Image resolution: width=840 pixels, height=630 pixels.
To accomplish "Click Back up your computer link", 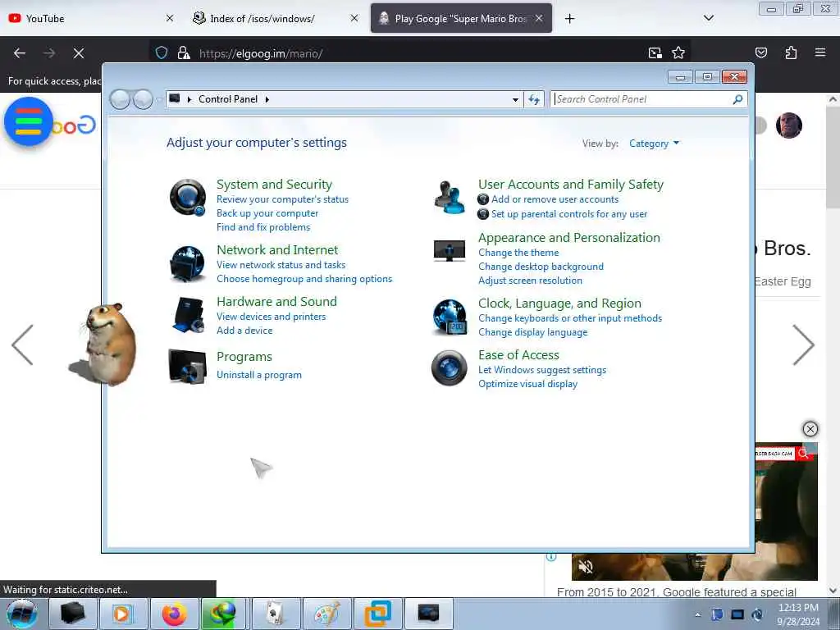I will click(x=267, y=213).
